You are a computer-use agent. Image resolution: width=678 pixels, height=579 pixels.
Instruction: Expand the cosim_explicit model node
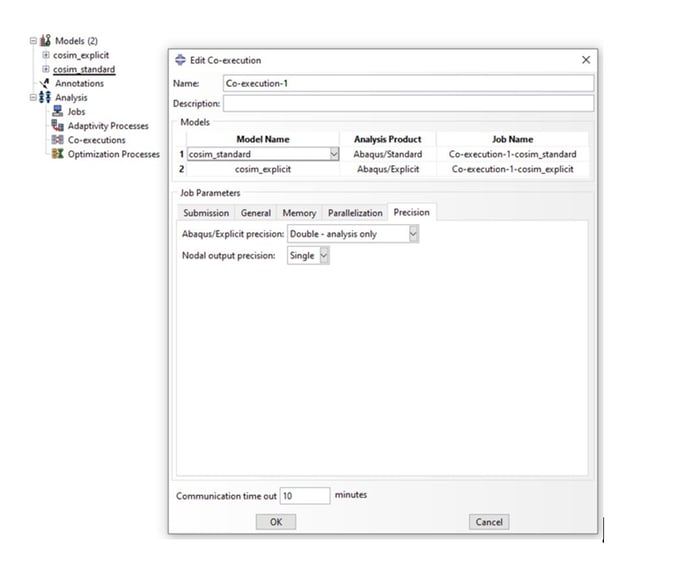click(45, 55)
